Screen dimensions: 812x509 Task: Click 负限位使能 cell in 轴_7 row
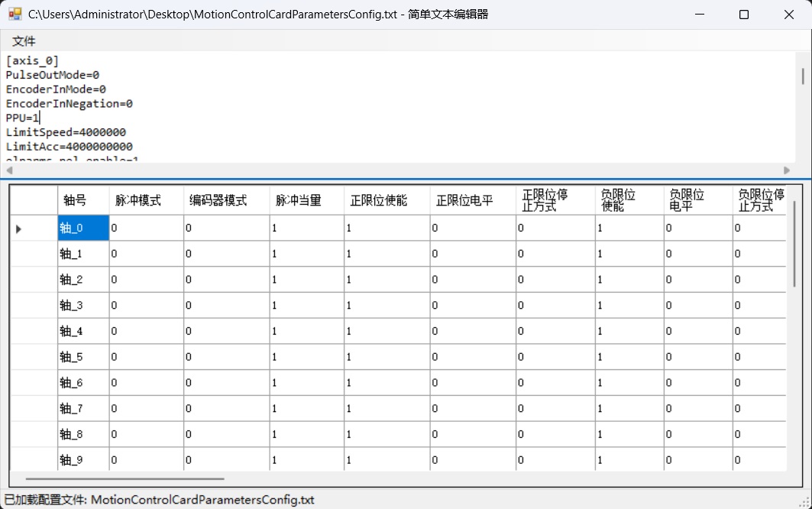(x=629, y=409)
